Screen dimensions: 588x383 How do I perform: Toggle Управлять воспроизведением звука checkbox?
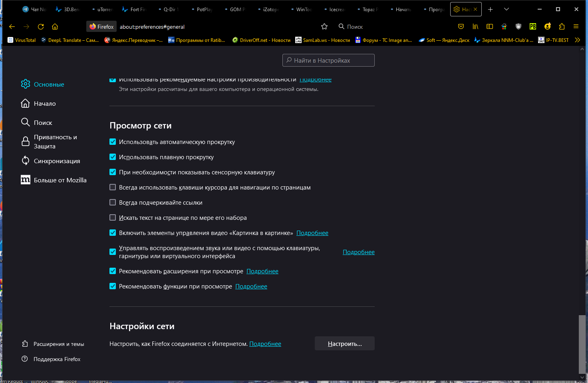[x=113, y=252]
